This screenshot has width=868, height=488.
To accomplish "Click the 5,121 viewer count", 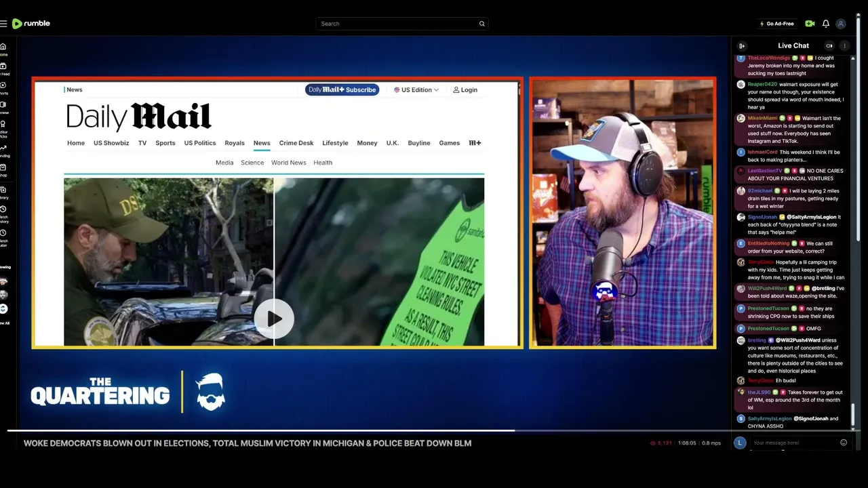I will [661, 443].
